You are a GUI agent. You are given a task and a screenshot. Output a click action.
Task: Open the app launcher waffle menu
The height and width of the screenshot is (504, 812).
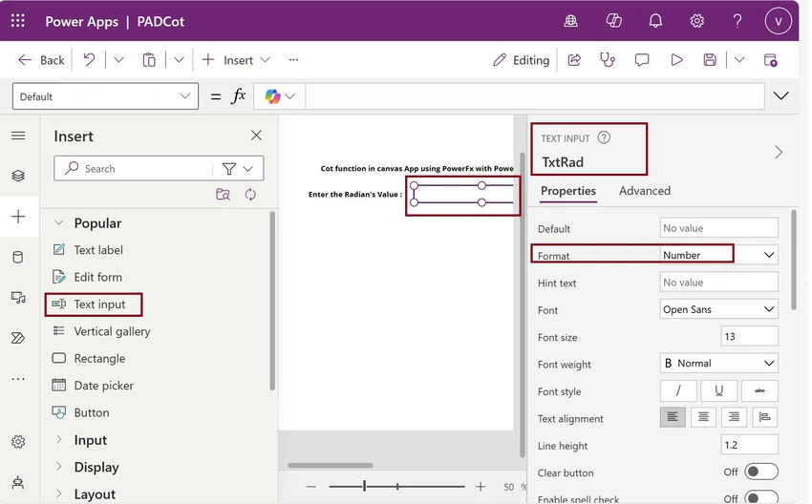point(17,21)
